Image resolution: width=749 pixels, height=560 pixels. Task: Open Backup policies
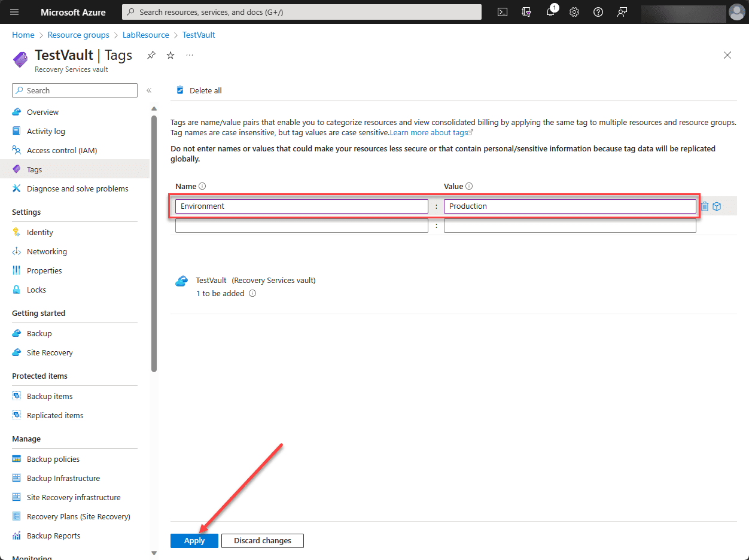point(53,459)
